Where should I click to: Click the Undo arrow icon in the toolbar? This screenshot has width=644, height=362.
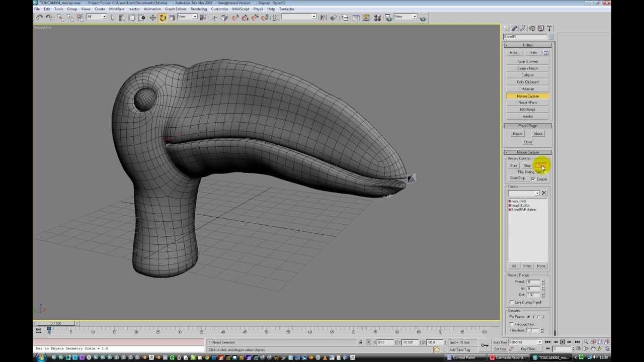point(39,18)
